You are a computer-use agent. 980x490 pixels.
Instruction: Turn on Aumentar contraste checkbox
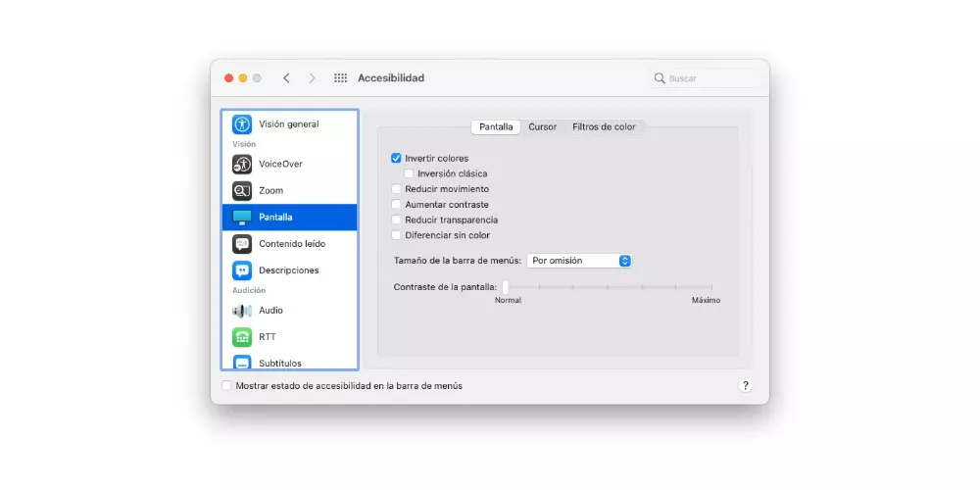tap(397, 205)
